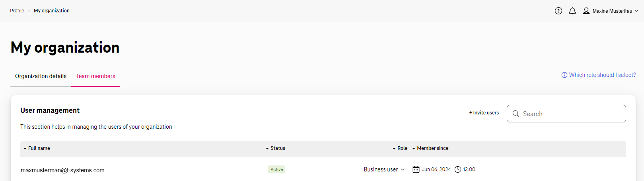Image resolution: width=644 pixels, height=181 pixels.
Task: Select the Team members tab
Action: [x=95, y=76]
